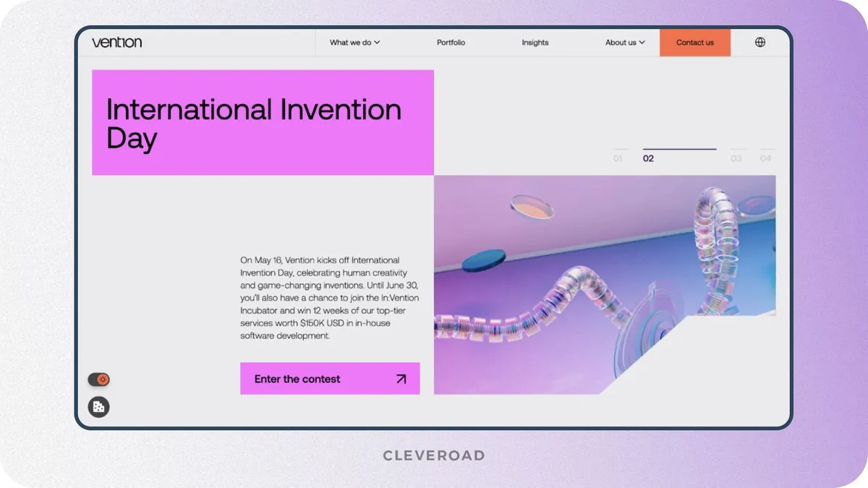The height and width of the screenshot is (488, 868).
Task: Click the Enter the contest button
Action: 330,379
